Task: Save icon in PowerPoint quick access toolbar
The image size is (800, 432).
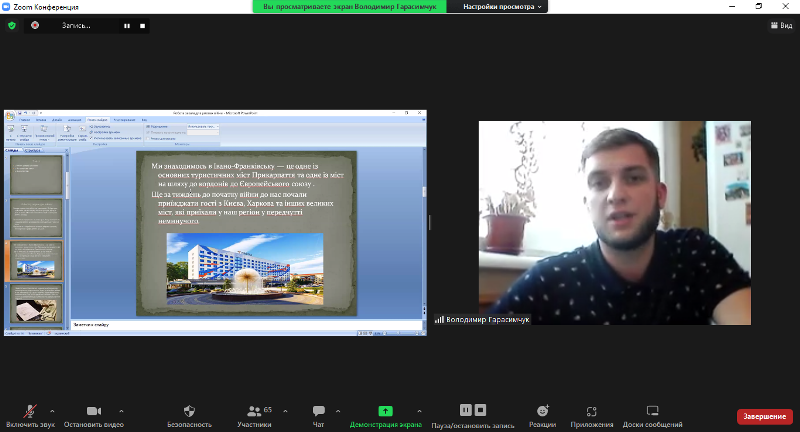Action: point(19,113)
